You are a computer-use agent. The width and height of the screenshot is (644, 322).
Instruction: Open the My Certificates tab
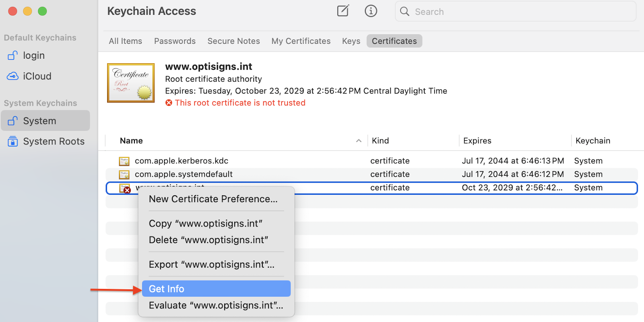(301, 41)
